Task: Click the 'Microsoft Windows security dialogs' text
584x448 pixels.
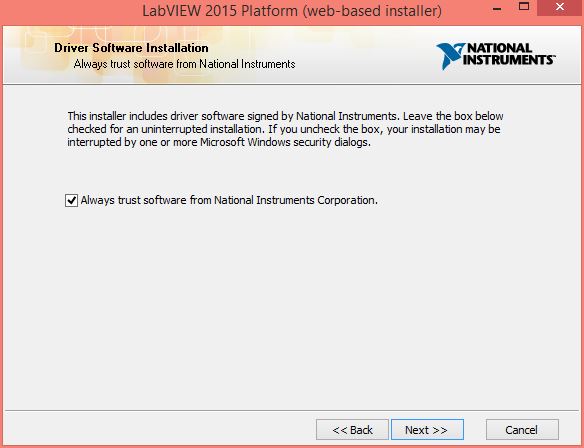Action: 285,142
